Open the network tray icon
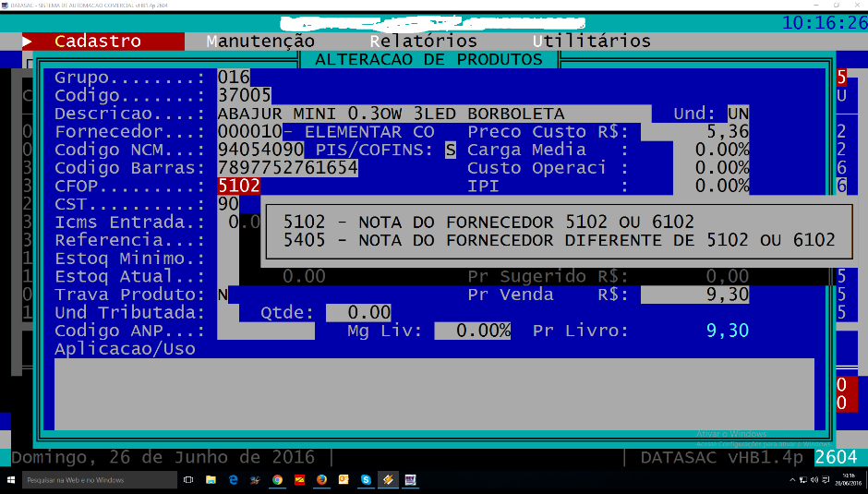868x494 pixels. click(x=803, y=480)
